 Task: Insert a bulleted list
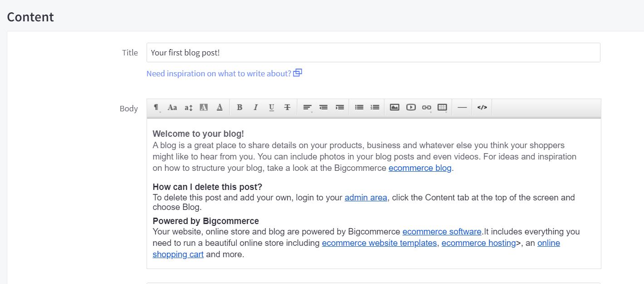coord(359,108)
